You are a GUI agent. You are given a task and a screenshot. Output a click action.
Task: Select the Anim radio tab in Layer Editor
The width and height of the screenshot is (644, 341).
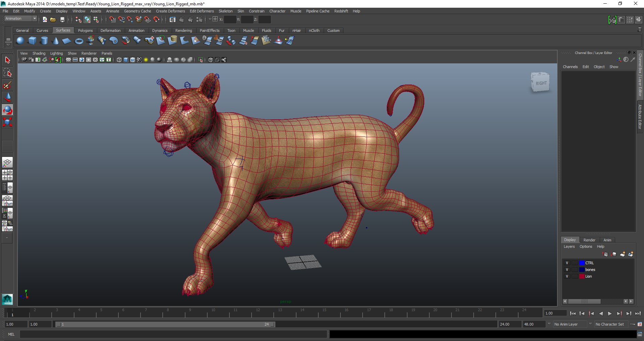pos(607,240)
